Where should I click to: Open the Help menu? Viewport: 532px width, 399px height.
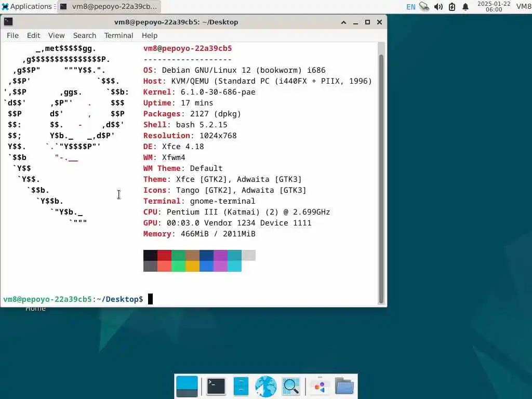[149, 35]
